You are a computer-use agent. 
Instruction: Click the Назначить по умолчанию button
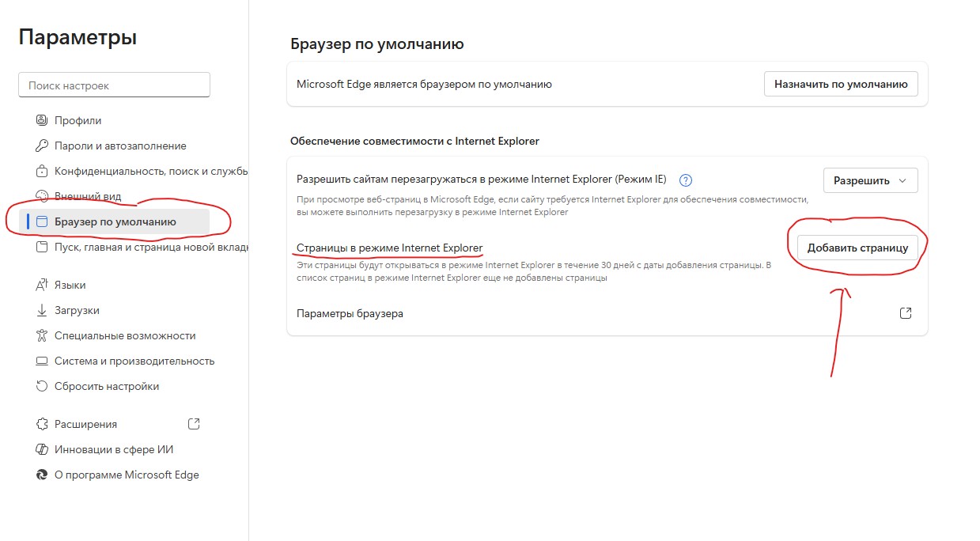(841, 84)
